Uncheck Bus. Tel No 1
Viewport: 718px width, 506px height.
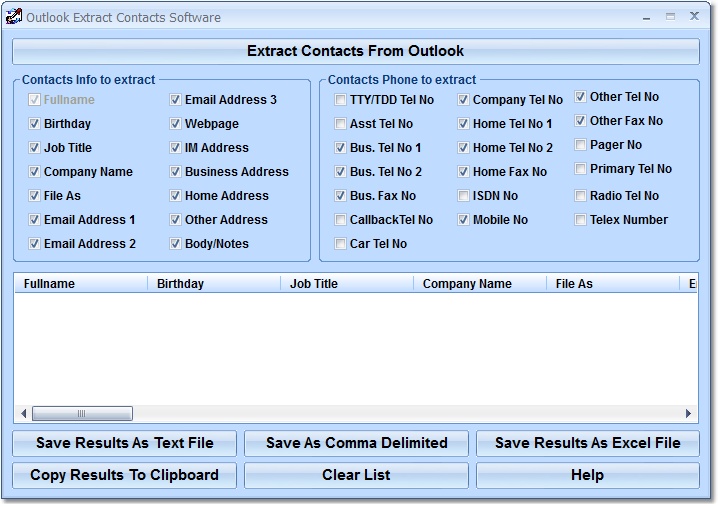(x=340, y=147)
